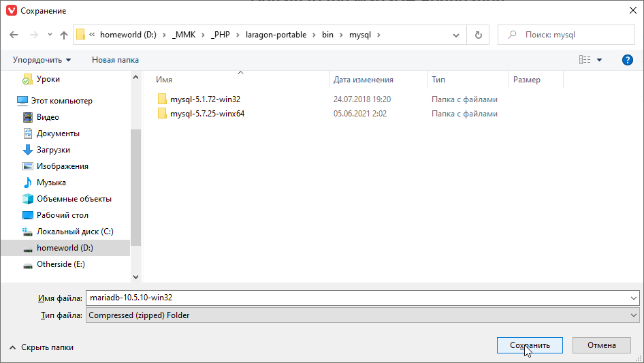The width and height of the screenshot is (644, 363).
Task: Click the Новая папка toolbar button
Action: (x=115, y=60)
